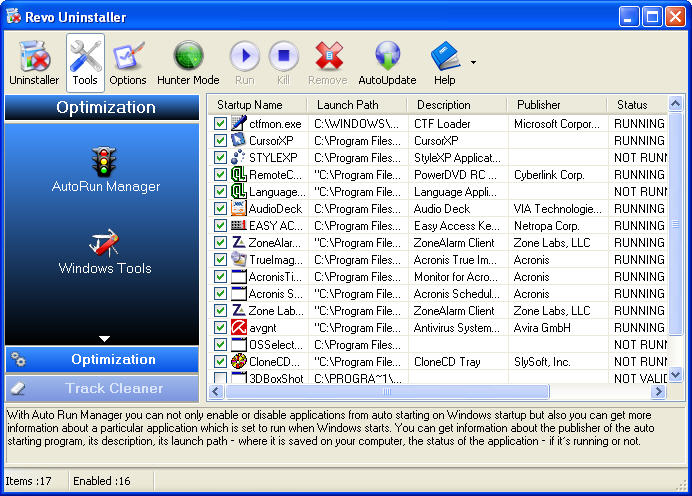Sort by the Startup Name column
The height and width of the screenshot is (496, 692).
coord(256,105)
